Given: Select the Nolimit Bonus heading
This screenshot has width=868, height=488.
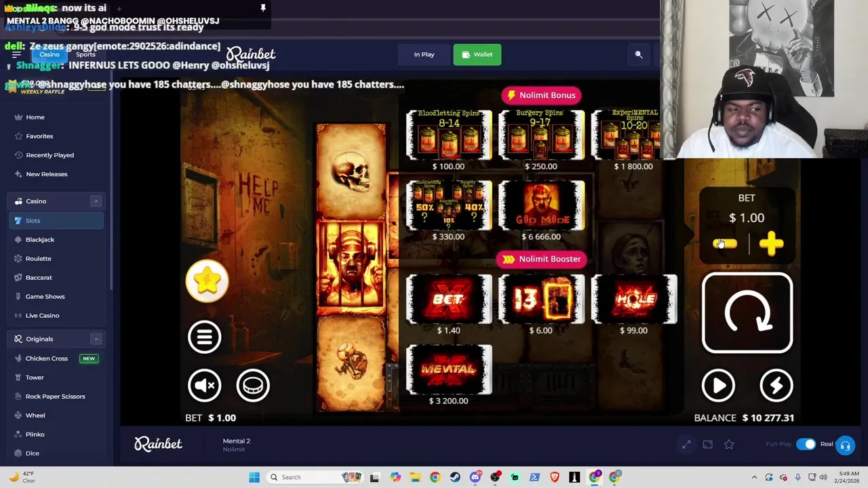Looking at the screenshot, I should 541,95.
